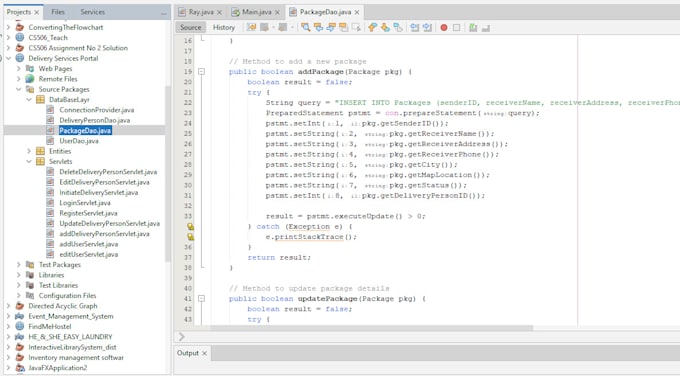
Task: Click Projects panel vertical scrollbar
Action: pyautogui.click(x=168, y=173)
